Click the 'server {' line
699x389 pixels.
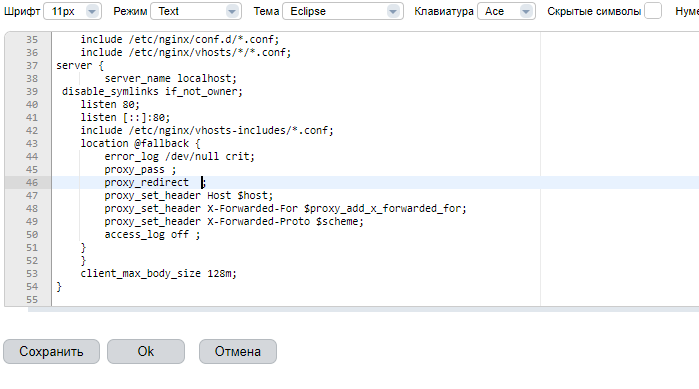80,66
